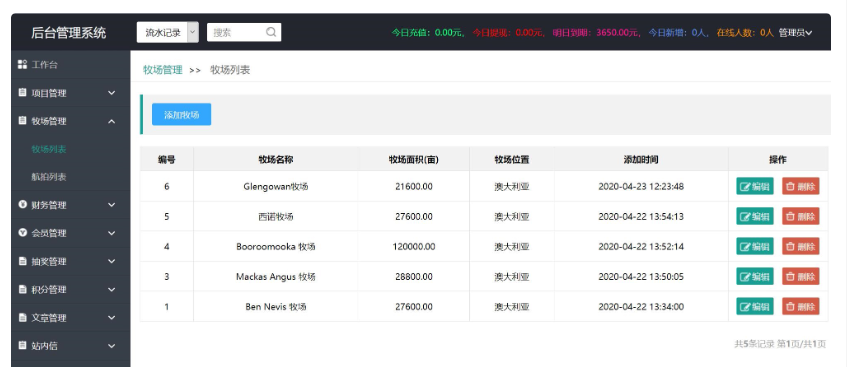Image resolution: width=847 pixels, height=367 pixels.
Task: Click the 牧场管理 breadcrumb link
Action: (x=163, y=70)
